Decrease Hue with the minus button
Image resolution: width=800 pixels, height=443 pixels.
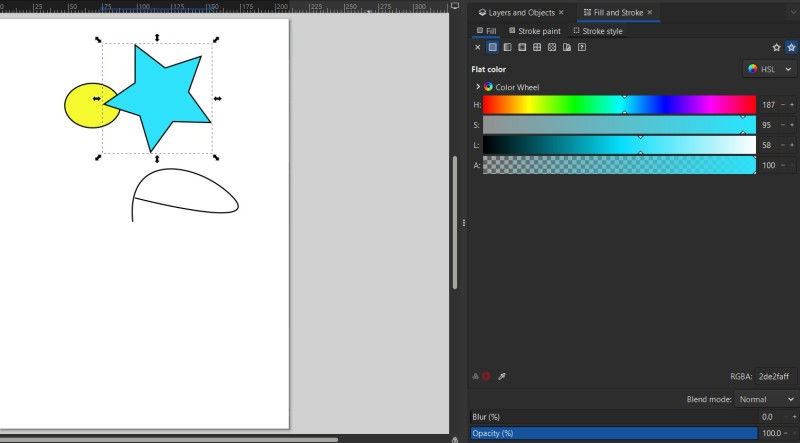click(x=783, y=105)
